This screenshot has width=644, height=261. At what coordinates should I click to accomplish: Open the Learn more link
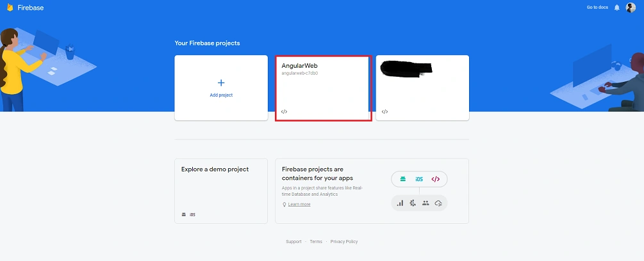point(299,205)
